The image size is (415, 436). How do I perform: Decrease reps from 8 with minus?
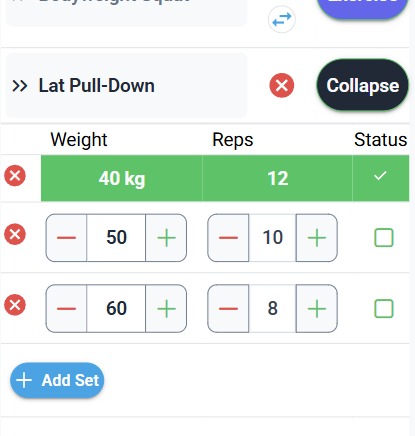tap(228, 308)
